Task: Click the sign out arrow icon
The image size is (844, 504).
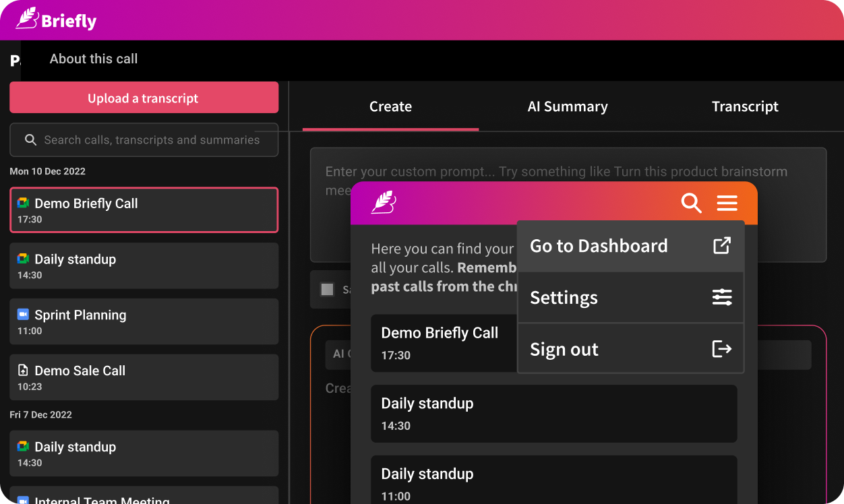Action: tap(722, 349)
